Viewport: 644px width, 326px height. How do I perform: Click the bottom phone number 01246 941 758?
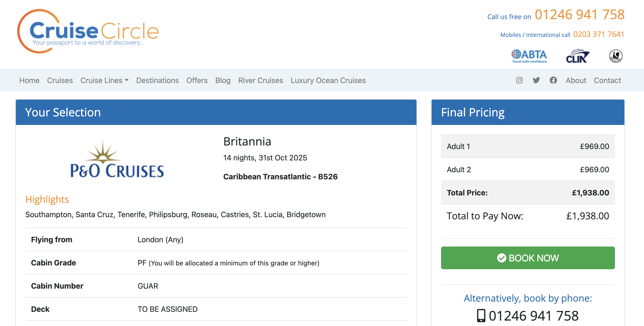coord(533,316)
